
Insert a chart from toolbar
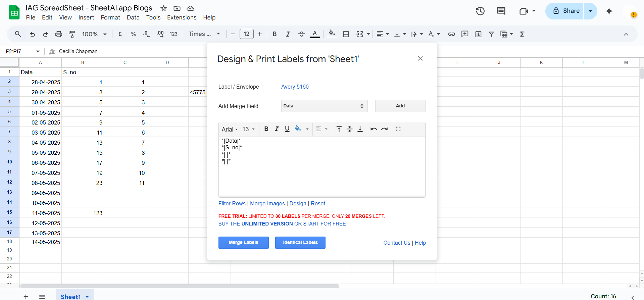478,34
